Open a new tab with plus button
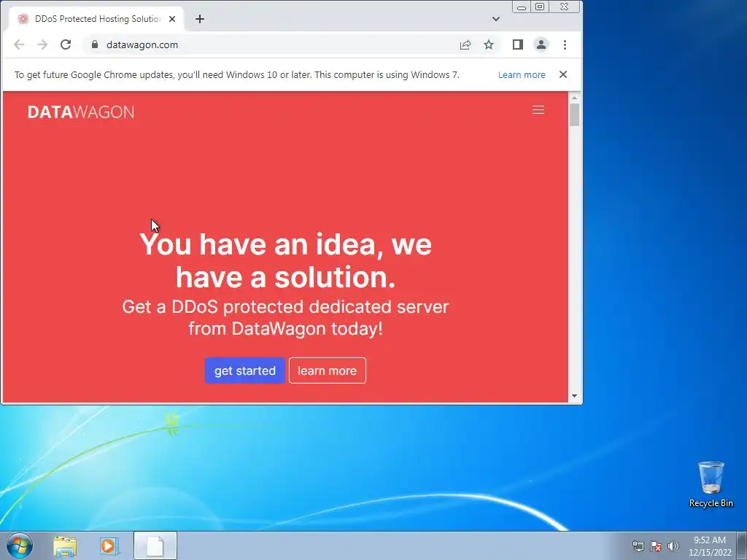747x560 pixels. 200,19
